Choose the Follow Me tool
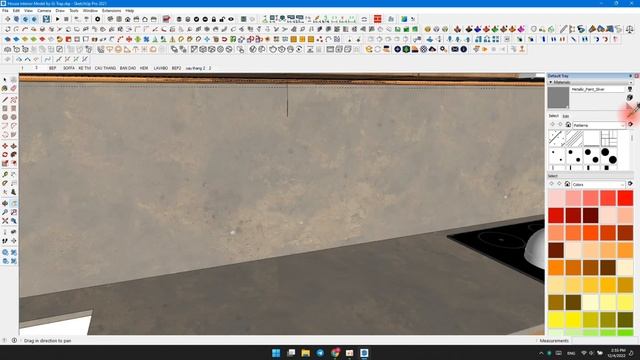 pyautogui.click(x=13, y=155)
